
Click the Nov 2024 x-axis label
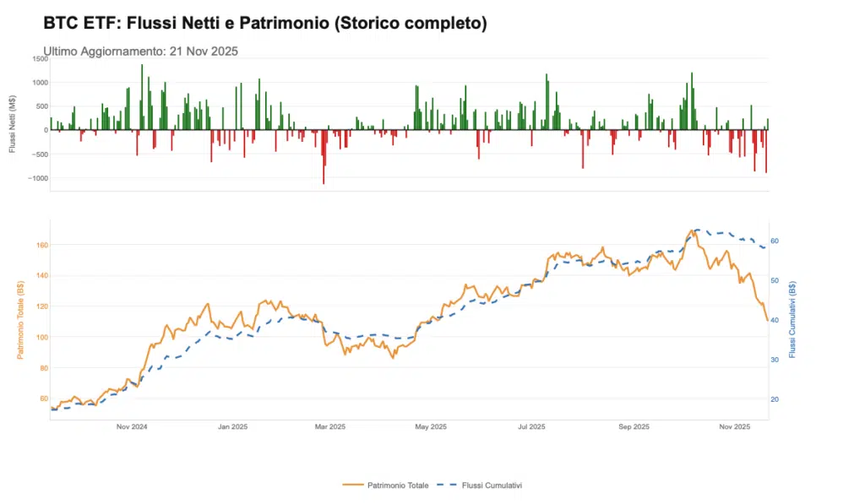(132, 427)
